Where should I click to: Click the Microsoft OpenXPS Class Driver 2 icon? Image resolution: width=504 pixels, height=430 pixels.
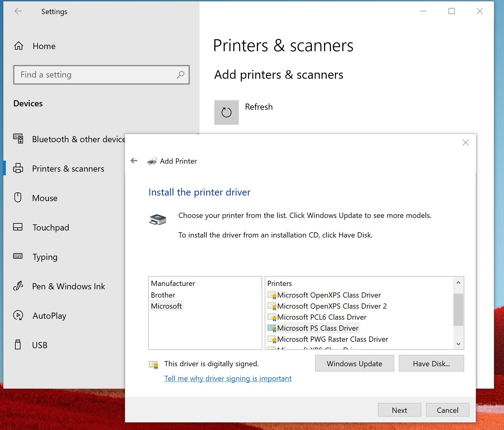click(x=272, y=306)
